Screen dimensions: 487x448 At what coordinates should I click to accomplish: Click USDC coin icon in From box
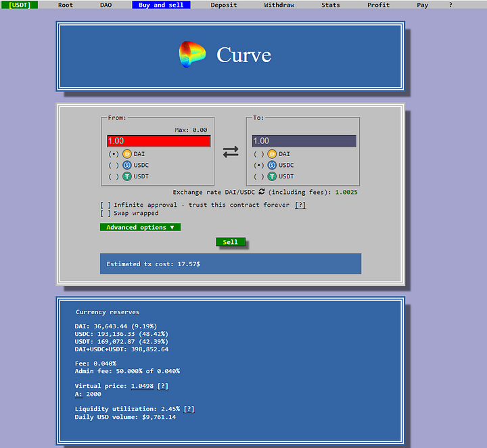[126, 165]
